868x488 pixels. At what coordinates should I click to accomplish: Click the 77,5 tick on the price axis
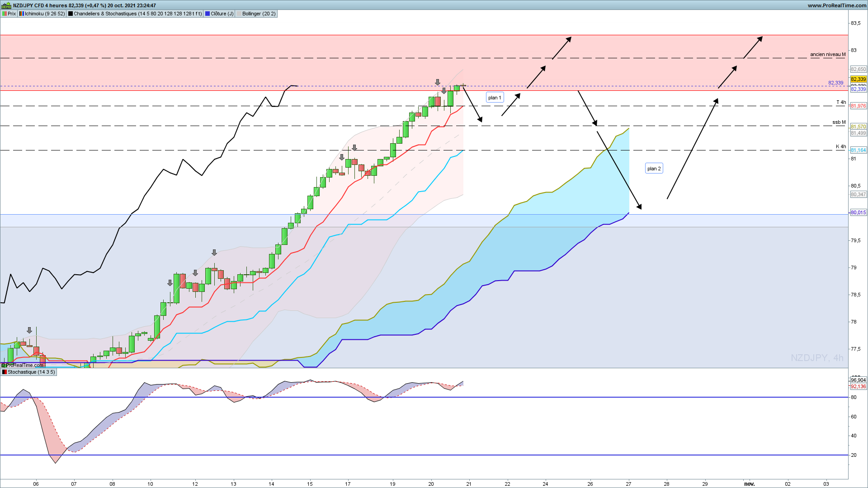pyautogui.click(x=856, y=349)
